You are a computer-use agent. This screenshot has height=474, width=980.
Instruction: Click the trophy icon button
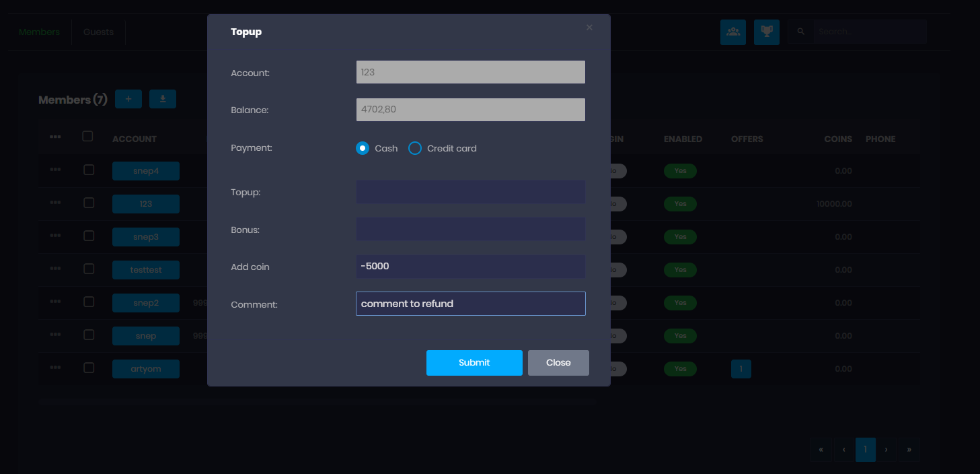(x=766, y=32)
